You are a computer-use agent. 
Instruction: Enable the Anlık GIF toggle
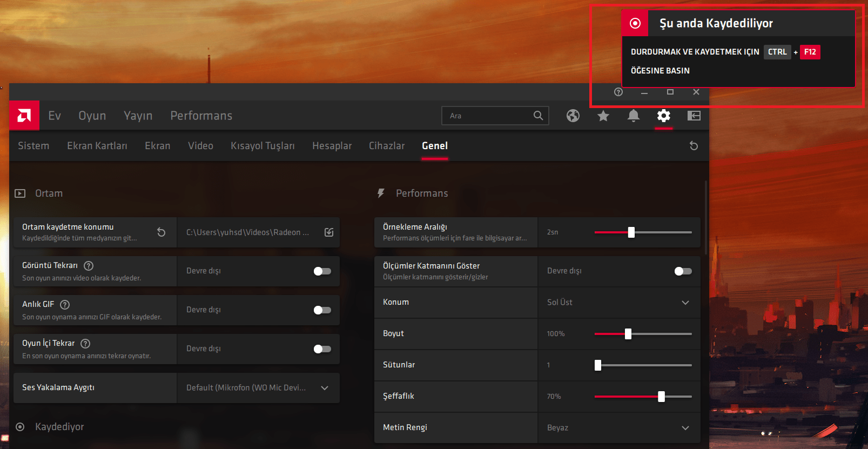[322, 310]
